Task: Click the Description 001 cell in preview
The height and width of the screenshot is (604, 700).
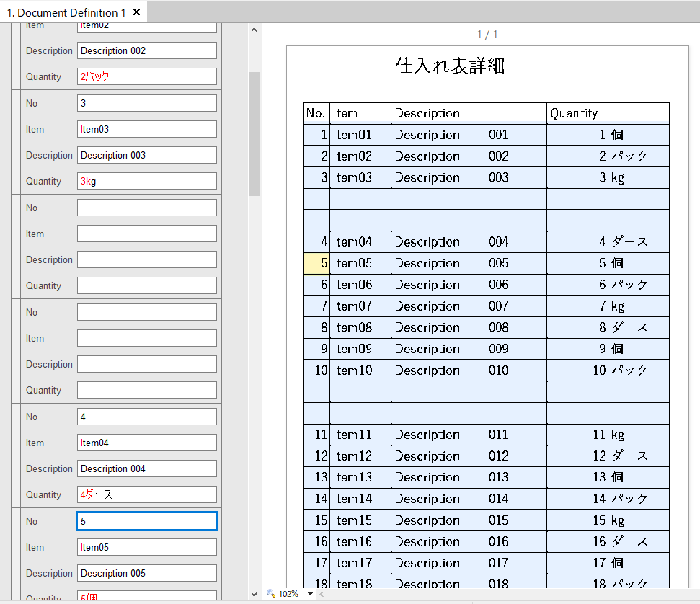Action: [x=469, y=134]
